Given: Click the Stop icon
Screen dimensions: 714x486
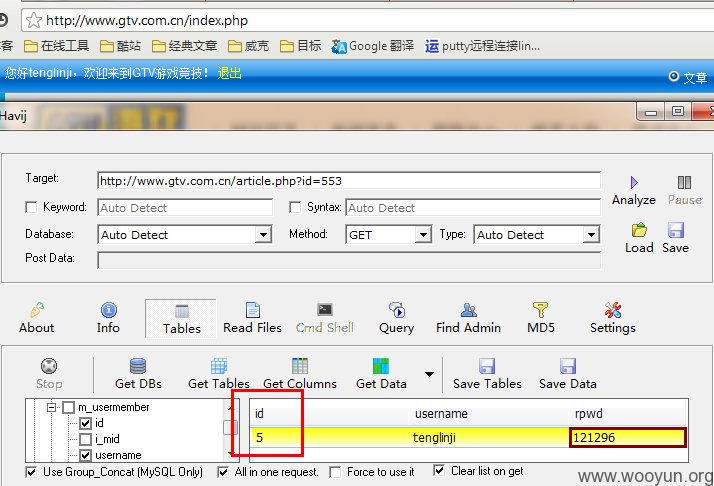Looking at the screenshot, I should click(x=49, y=366).
